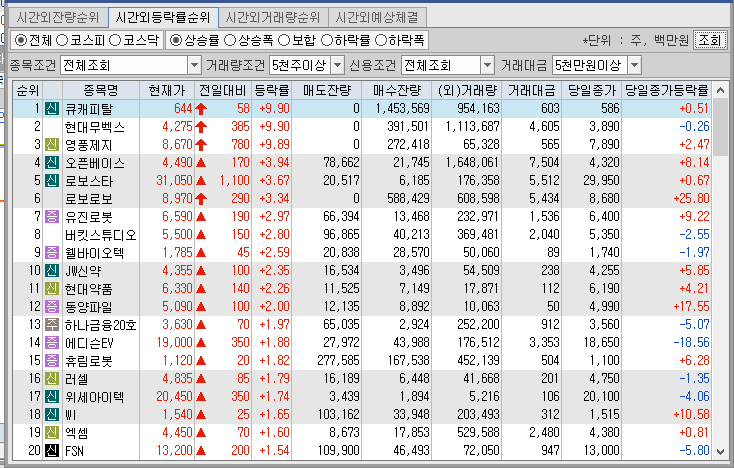The width and height of the screenshot is (734, 468).
Task: Sort by the 현재가 column header
Action: [x=167, y=90]
